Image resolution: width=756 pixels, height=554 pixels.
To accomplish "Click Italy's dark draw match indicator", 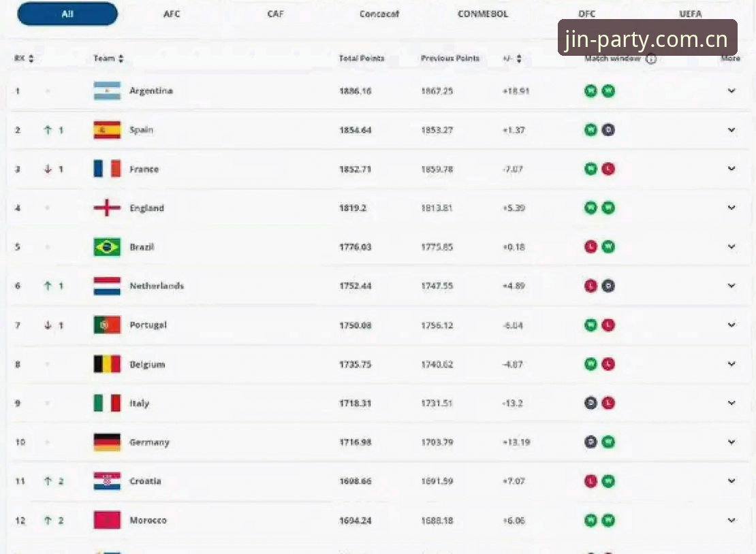I will click(x=590, y=403).
